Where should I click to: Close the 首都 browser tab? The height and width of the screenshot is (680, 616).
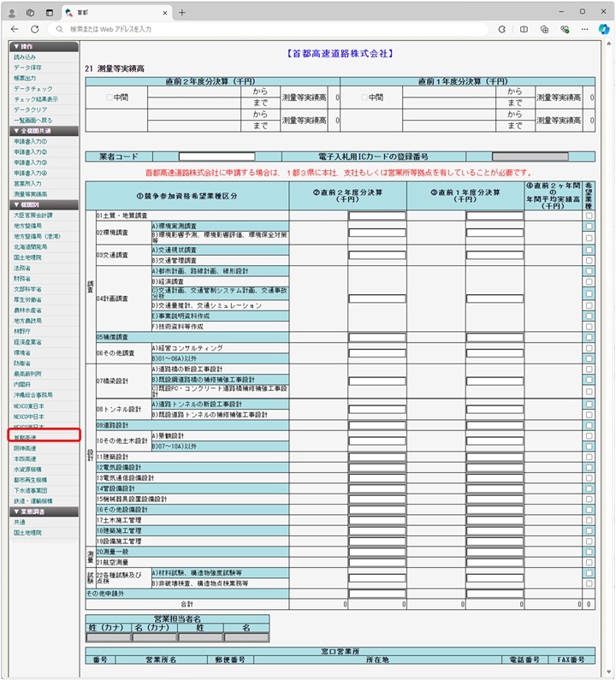165,13
